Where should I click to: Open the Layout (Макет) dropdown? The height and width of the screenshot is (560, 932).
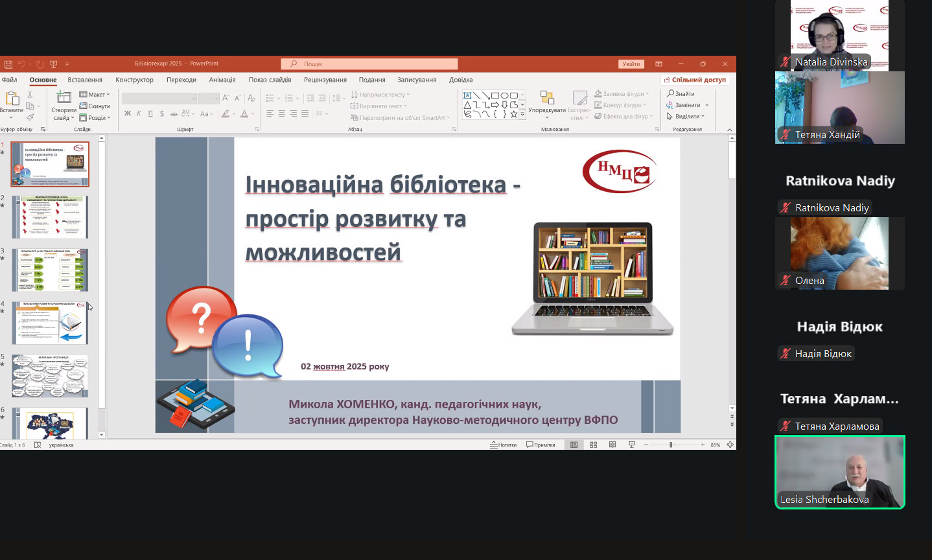[95, 95]
